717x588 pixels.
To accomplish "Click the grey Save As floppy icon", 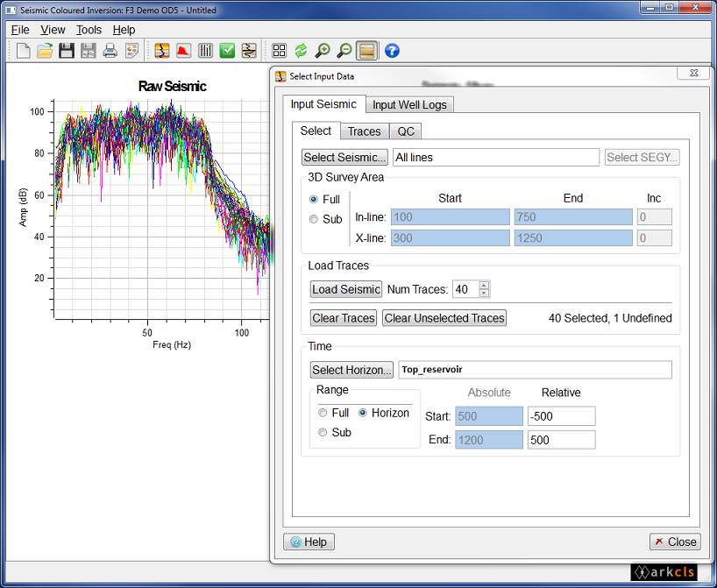I will point(89,50).
